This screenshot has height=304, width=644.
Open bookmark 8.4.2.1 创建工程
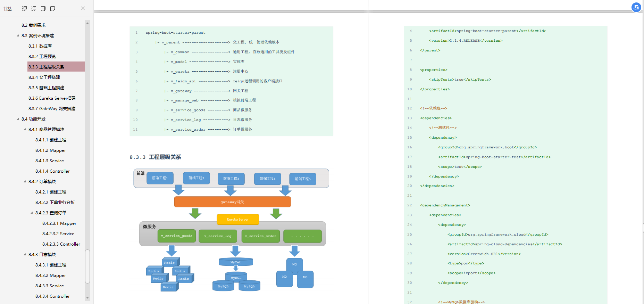pyautogui.click(x=51, y=192)
